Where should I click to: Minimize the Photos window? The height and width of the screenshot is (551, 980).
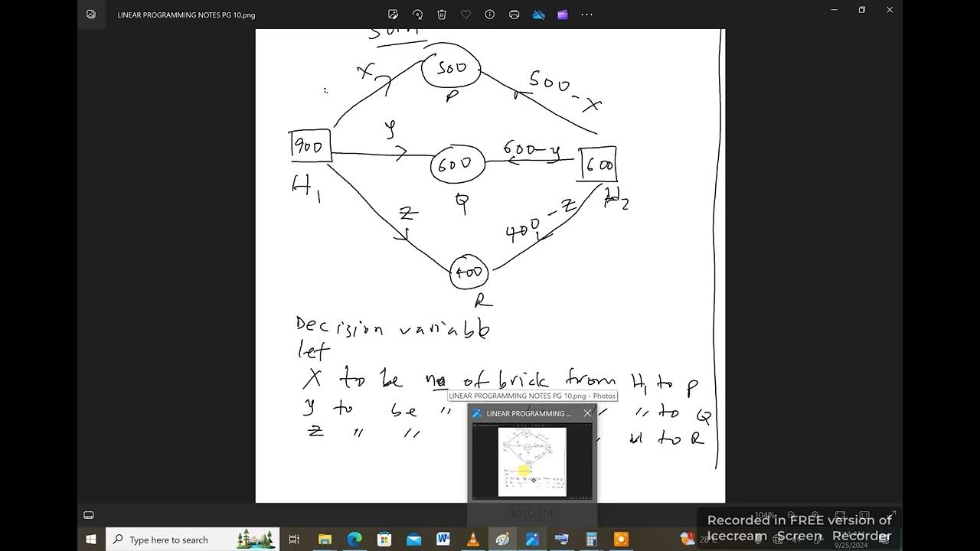(834, 10)
